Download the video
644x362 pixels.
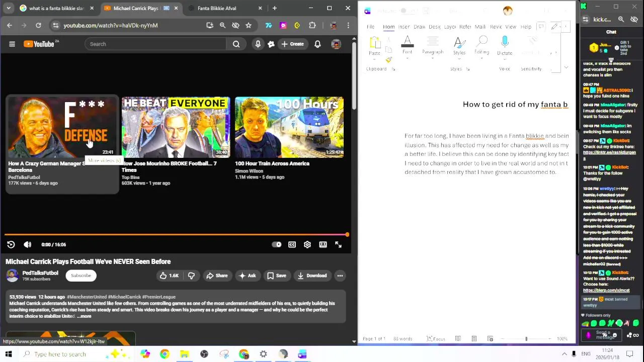312,276
